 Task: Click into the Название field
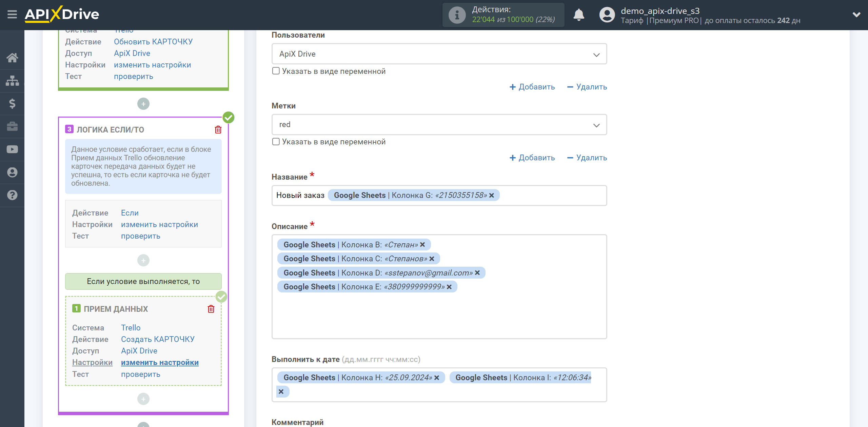(x=439, y=195)
